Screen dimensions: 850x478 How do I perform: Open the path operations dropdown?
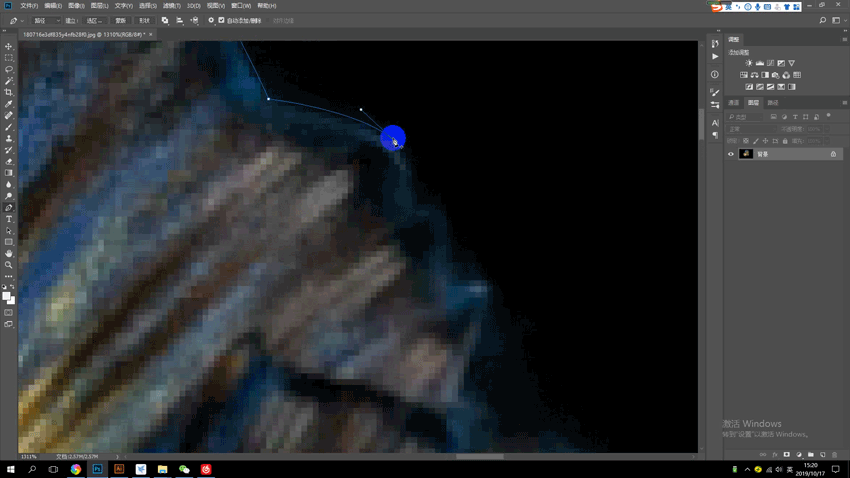tap(165, 21)
